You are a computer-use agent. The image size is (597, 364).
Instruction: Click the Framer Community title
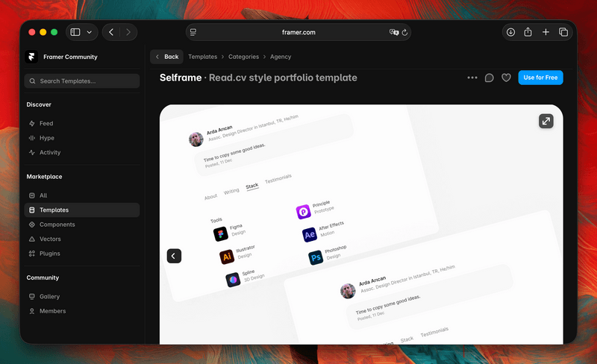70,57
